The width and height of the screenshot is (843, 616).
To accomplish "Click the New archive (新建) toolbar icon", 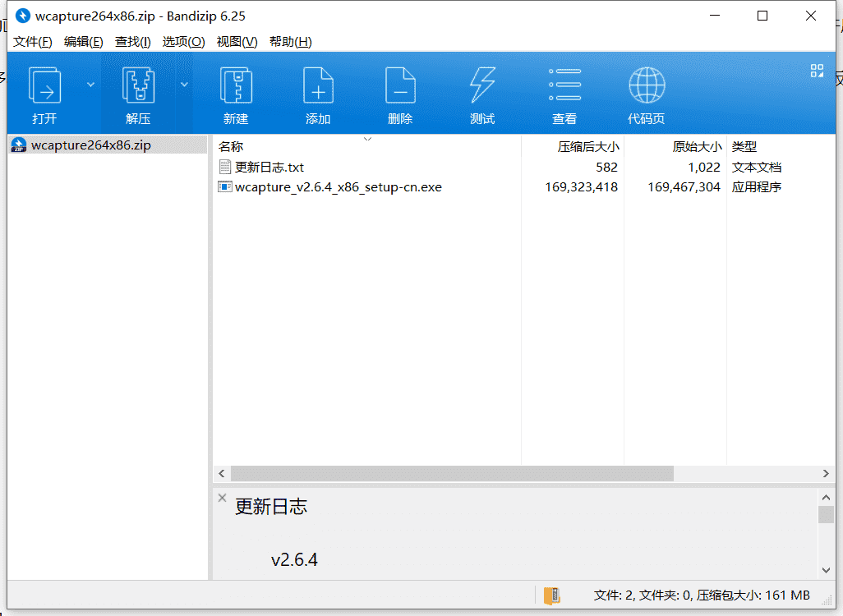I will pyautogui.click(x=236, y=85).
